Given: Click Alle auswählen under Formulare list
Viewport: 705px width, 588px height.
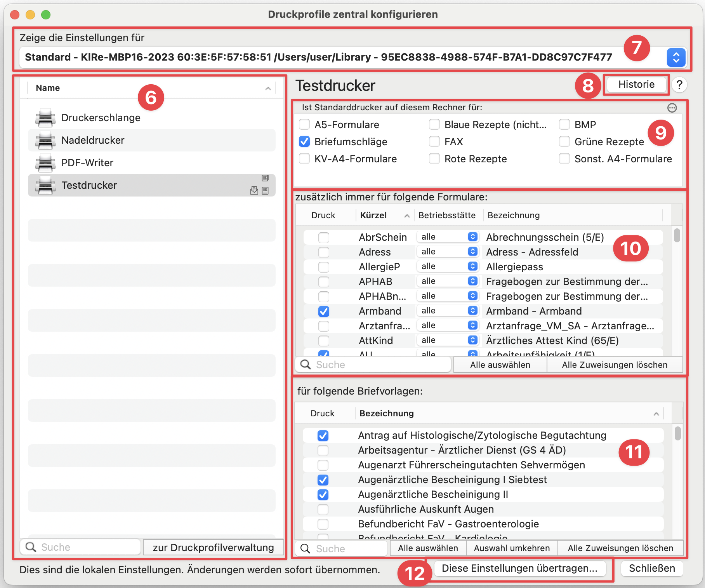Looking at the screenshot, I should click(x=500, y=365).
